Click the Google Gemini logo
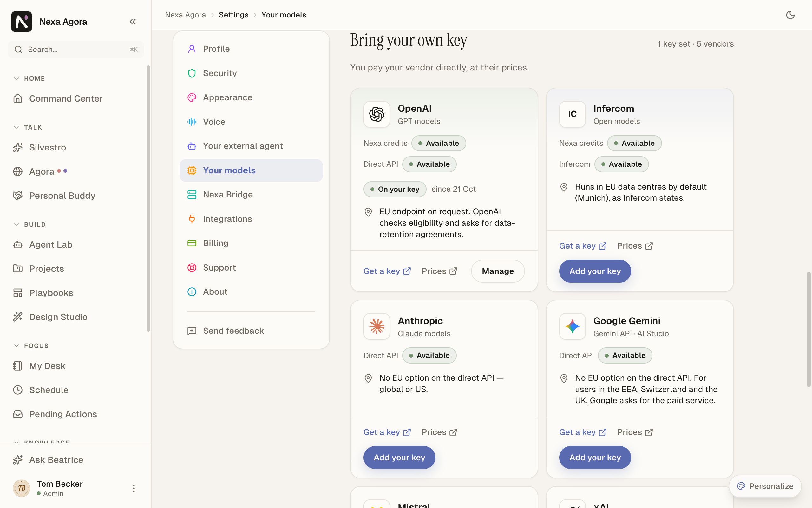Image resolution: width=812 pixels, height=508 pixels. pyautogui.click(x=572, y=326)
